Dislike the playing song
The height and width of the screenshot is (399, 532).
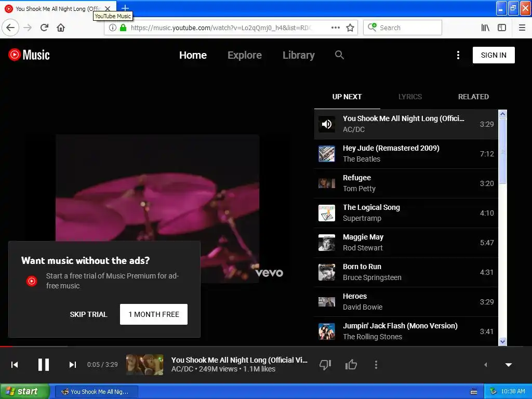coord(325,364)
